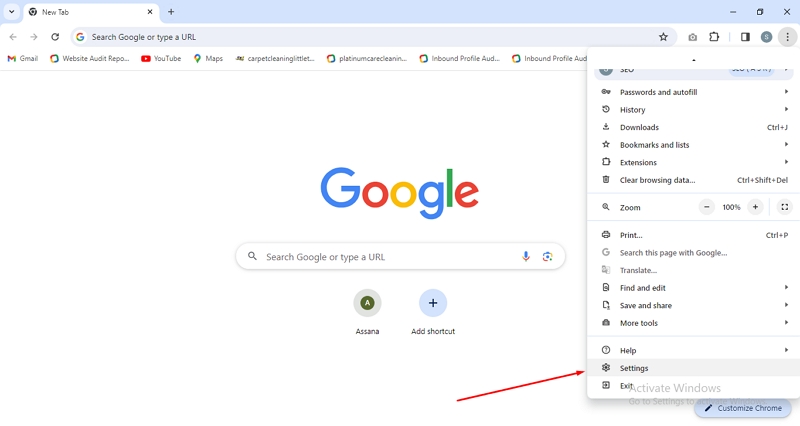Toggle the side panel icon
The width and height of the screenshot is (800, 426).
tap(745, 37)
